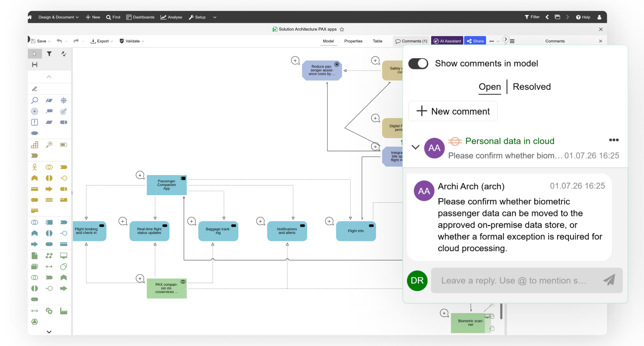The width and height of the screenshot is (644, 346).
Task: Expand the Save dropdown arrow
Action: 49,41
